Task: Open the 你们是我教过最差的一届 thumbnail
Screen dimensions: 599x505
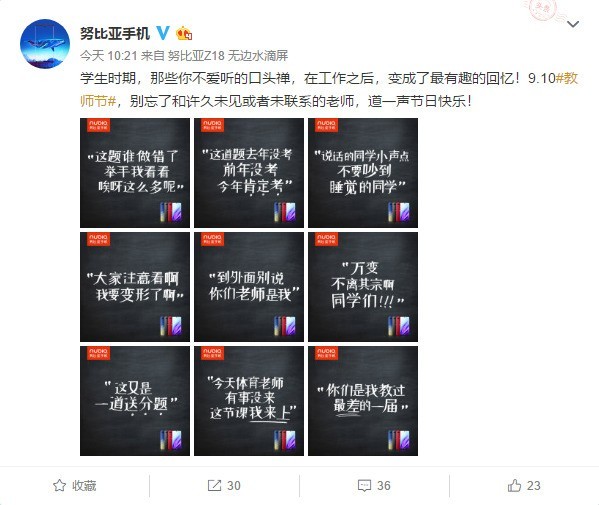Action: click(x=363, y=401)
